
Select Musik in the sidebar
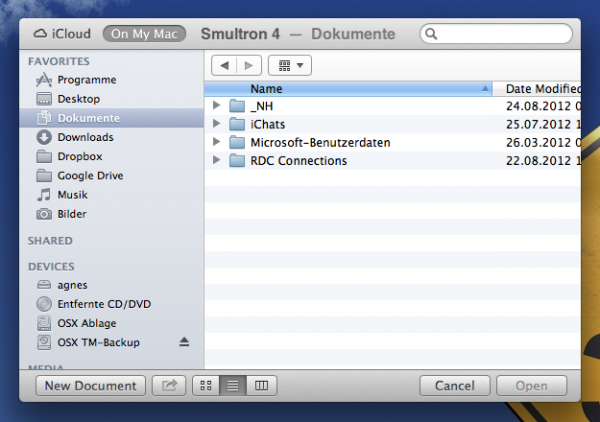coord(72,195)
